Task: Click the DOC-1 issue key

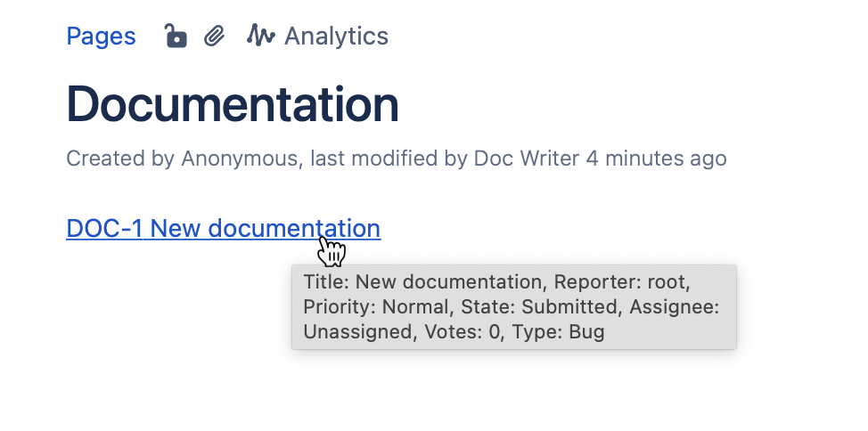Action: coord(104,229)
